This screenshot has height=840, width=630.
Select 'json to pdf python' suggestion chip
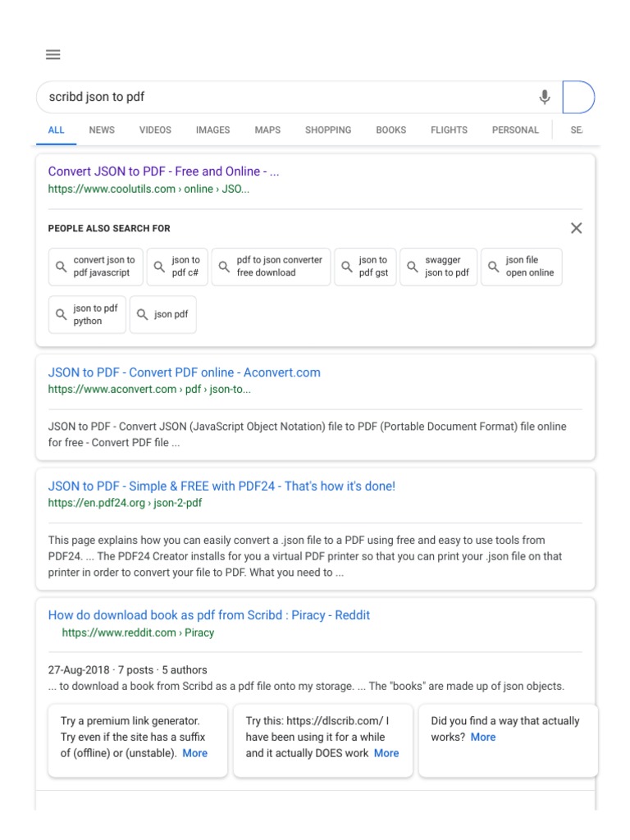pyautogui.click(x=88, y=315)
